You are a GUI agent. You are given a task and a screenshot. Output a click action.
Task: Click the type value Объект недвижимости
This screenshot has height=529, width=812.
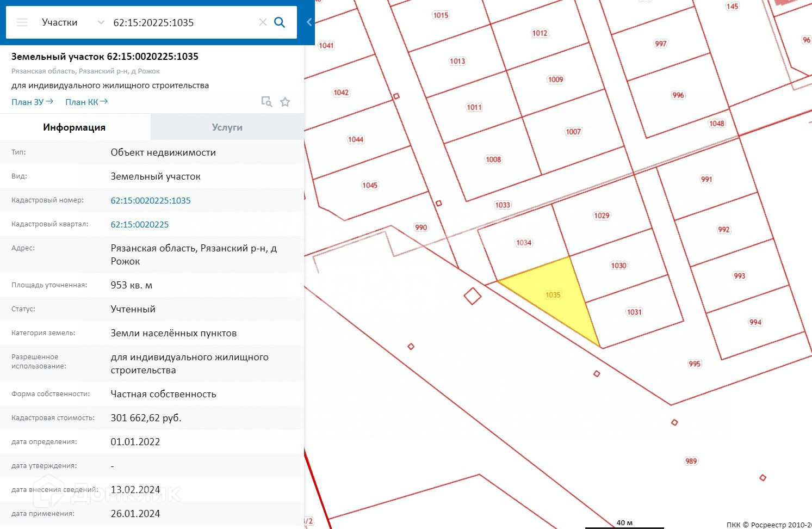[x=163, y=152]
